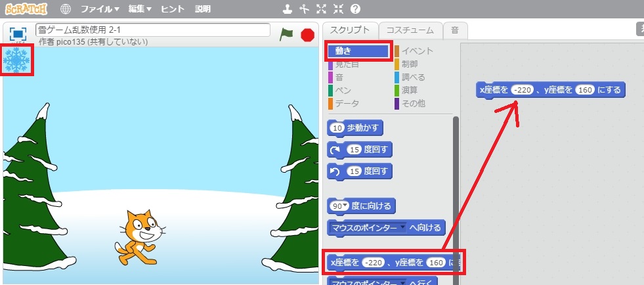The width and height of the screenshot is (644, 285).
Task: Open the ヒント menu item
Action: (x=173, y=9)
